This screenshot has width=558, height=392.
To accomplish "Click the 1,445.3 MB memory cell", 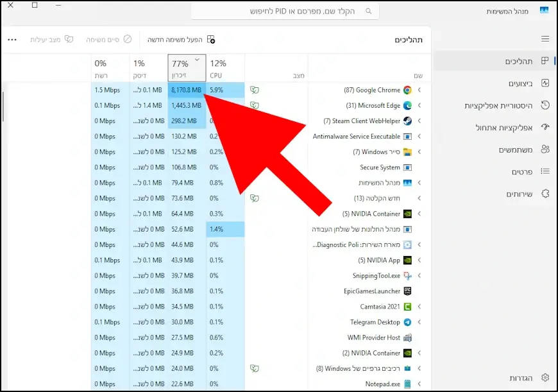I will tap(187, 105).
